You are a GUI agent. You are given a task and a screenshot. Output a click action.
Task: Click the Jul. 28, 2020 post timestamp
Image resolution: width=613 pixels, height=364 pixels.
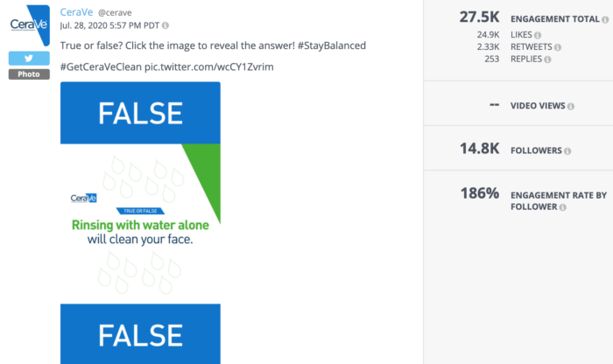pos(109,25)
